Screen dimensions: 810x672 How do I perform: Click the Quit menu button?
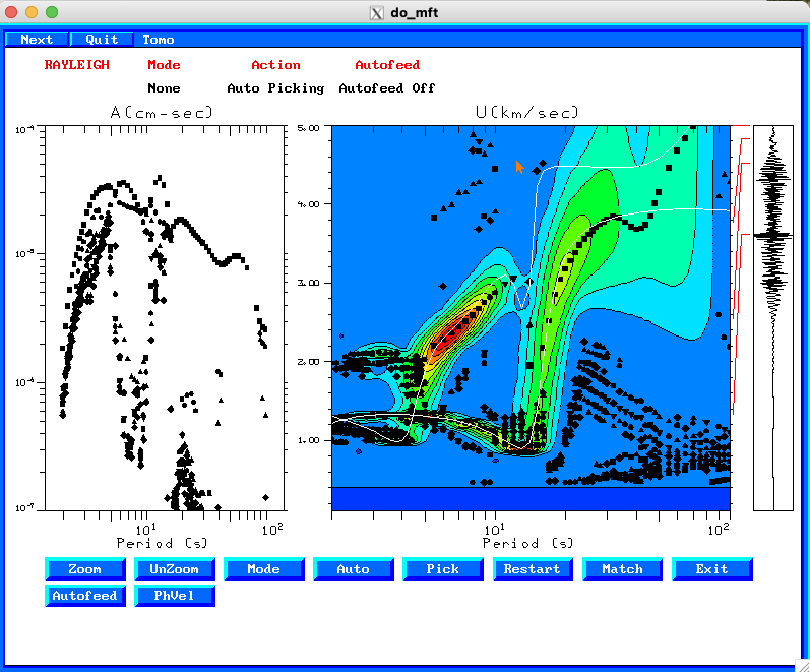(102, 39)
